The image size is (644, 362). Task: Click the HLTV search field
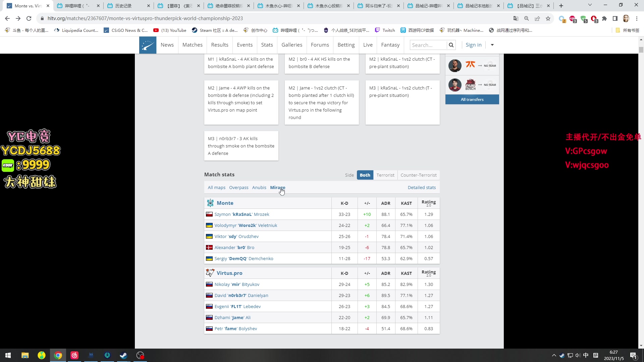pos(429,45)
